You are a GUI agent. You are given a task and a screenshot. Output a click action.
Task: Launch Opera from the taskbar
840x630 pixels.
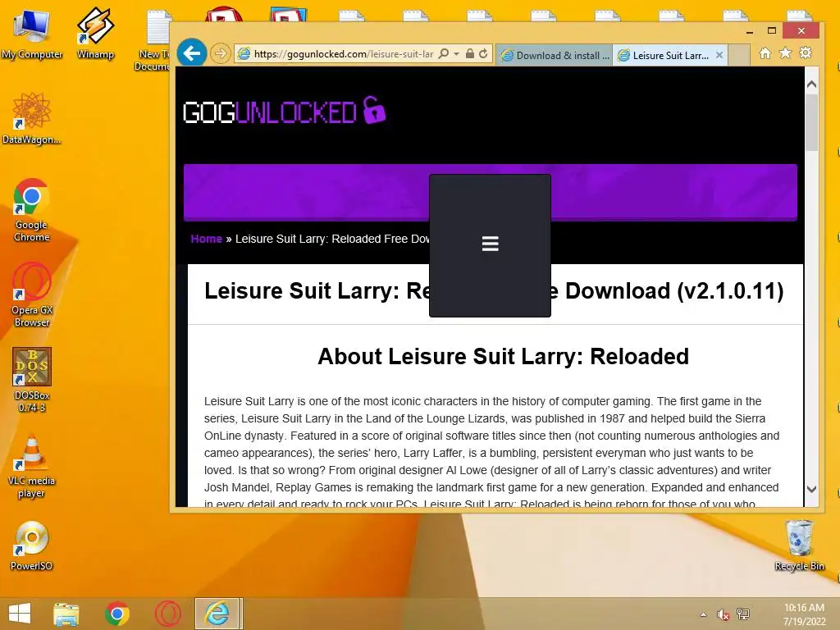(167, 614)
